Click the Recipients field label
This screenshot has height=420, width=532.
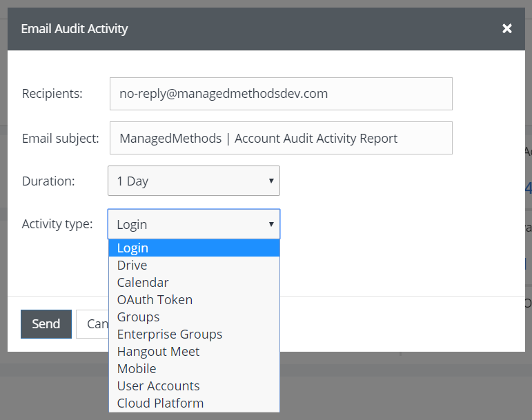tap(52, 94)
